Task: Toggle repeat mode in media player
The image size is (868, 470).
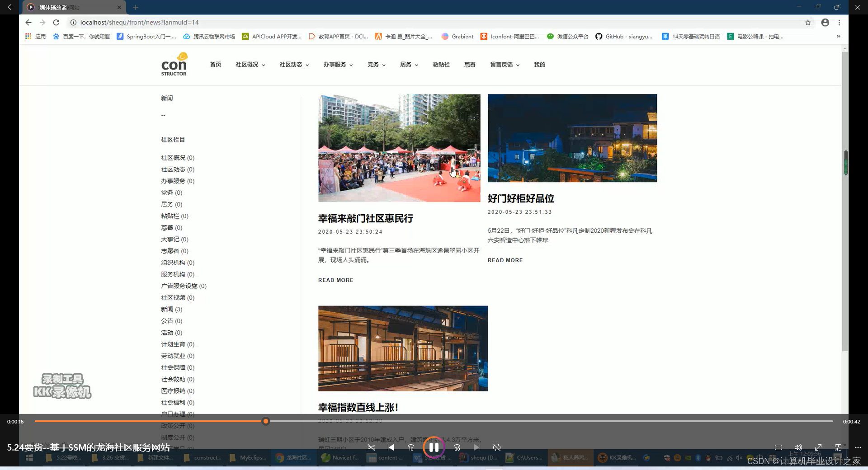Action: tap(497, 447)
